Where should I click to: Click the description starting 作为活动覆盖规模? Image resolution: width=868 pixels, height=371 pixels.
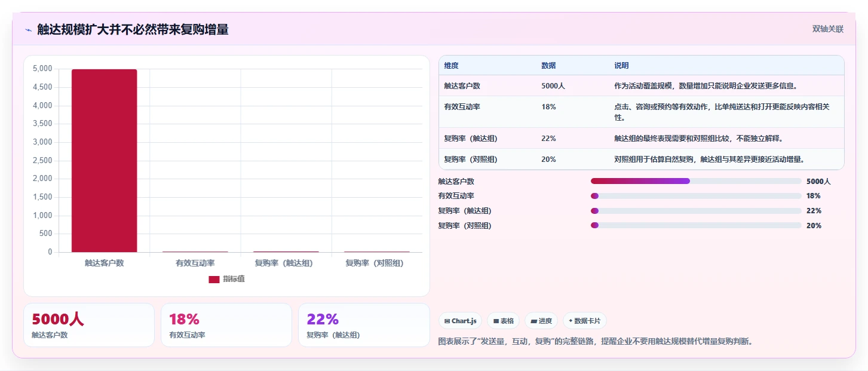[706, 86]
